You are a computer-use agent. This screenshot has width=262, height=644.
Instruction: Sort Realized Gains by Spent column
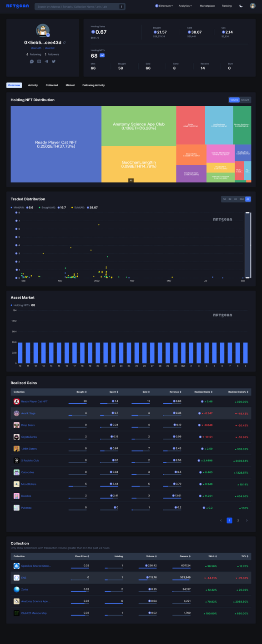point(114,392)
